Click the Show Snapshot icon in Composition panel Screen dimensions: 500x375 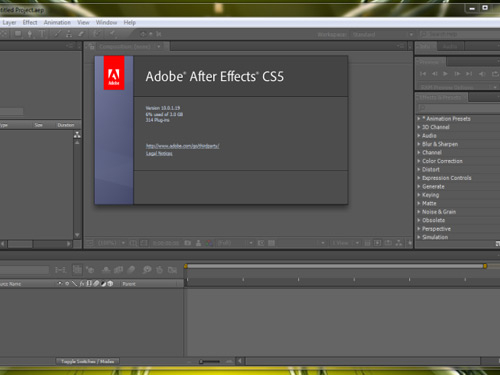tap(198, 243)
